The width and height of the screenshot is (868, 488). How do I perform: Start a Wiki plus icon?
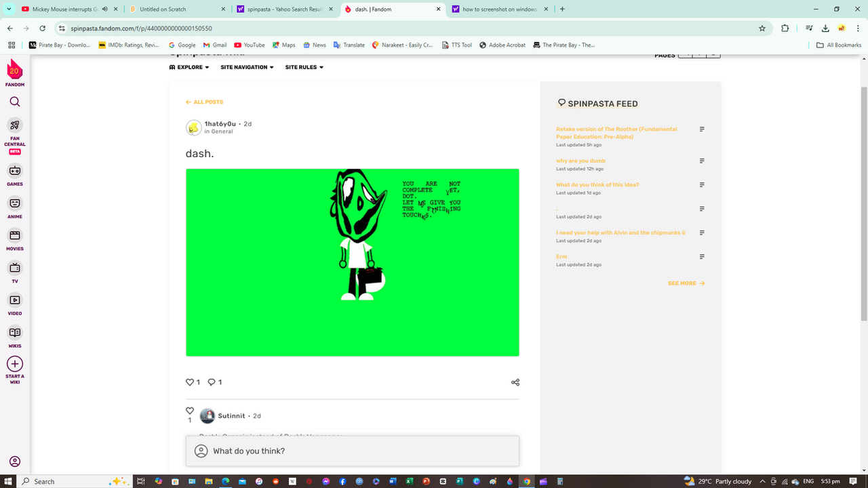[15, 364]
